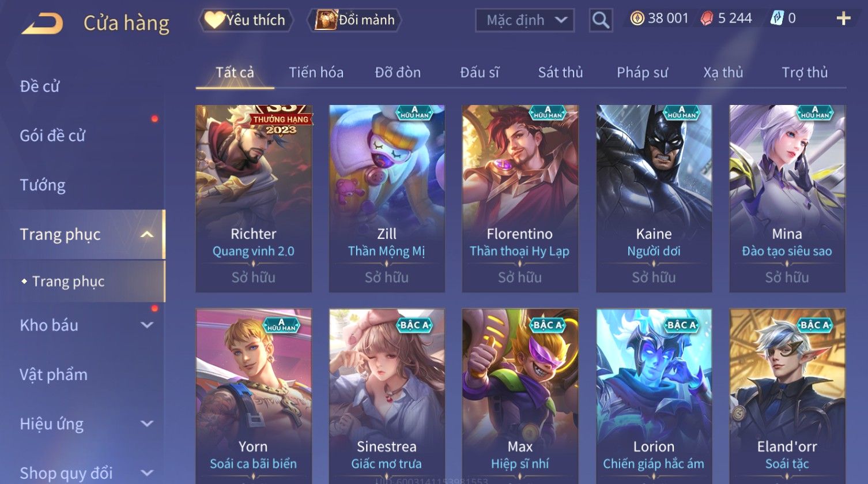This screenshot has width=868, height=484.
Task: Expand the Hiệu ứng sidebar section
Action: pyautogui.click(x=148, y=424)
